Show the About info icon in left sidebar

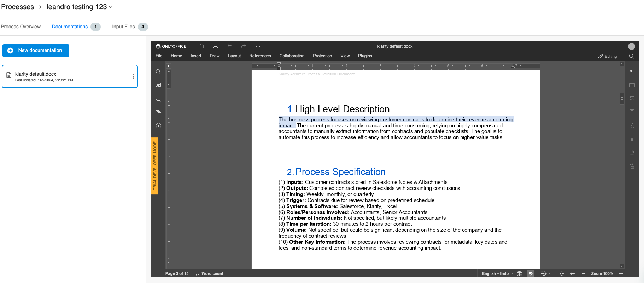pyautogui.click(x=158, y=126)
